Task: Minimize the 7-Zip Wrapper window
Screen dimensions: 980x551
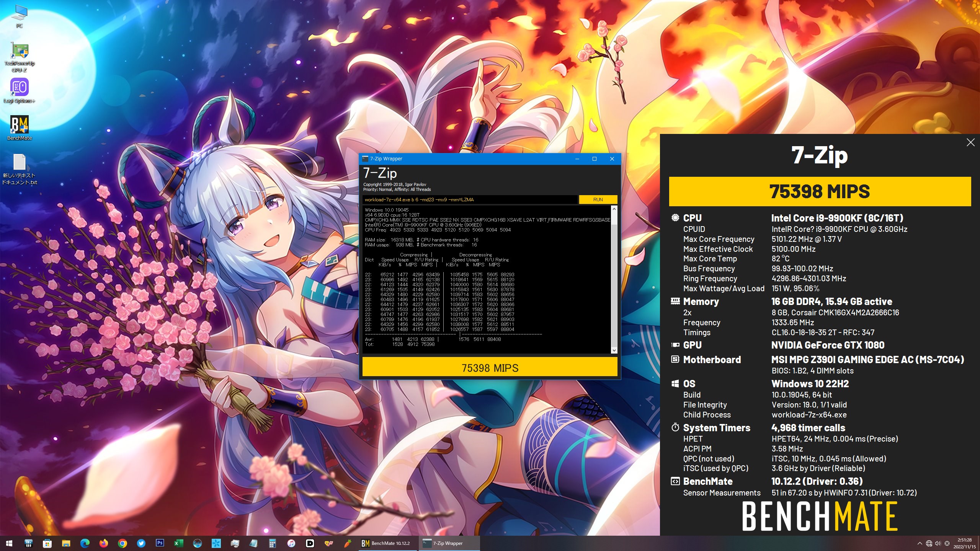Action: [x=577, y=159]
